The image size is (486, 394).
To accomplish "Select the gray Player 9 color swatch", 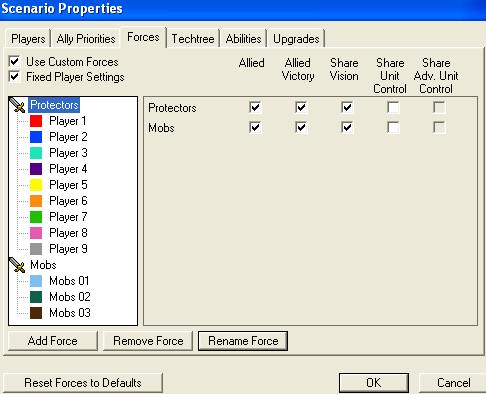I will [x=36, y=249].
